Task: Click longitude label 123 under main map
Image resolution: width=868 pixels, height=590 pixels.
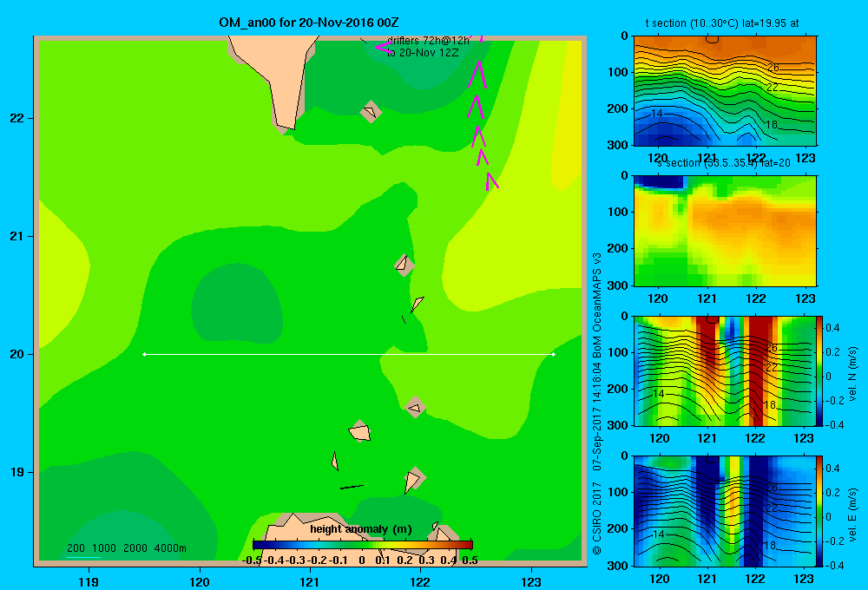Action: (531, 581)
